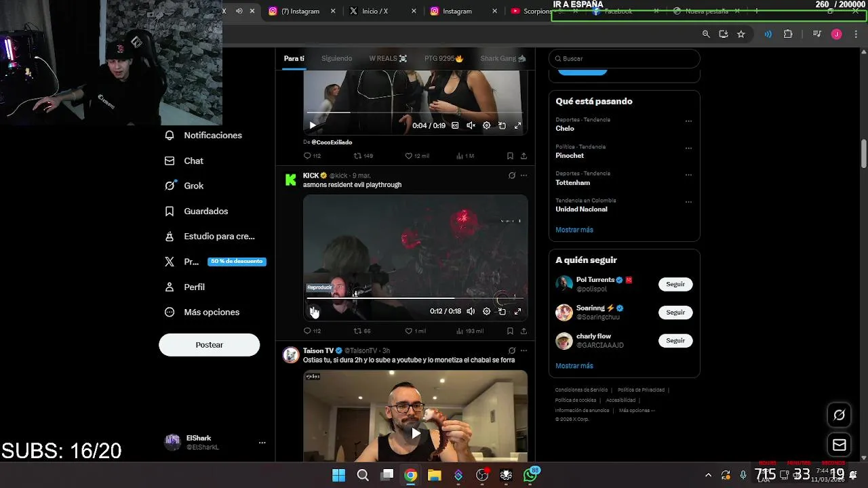Switch to the Para ti tab
Screen dimensions: 868x488
pyautogui.click(x=294, y=58)
